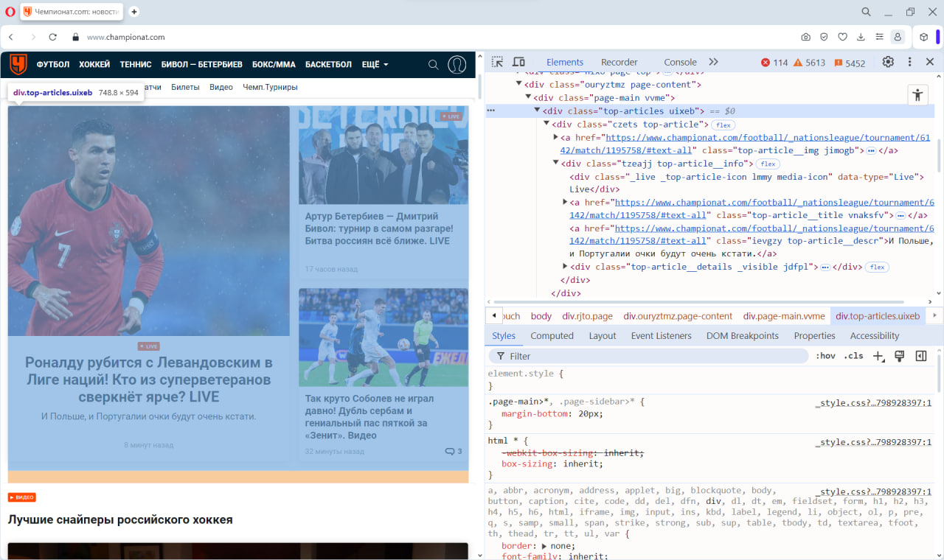The height and width of the screenshot is (560, 944).
Task: Close the DevTools panel
Action: point(930,62)
